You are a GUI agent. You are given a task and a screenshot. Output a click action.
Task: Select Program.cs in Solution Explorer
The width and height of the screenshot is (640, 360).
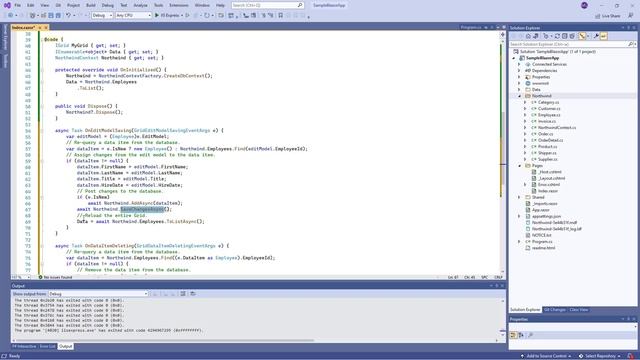pyautogui.click(x=542, y=242)
